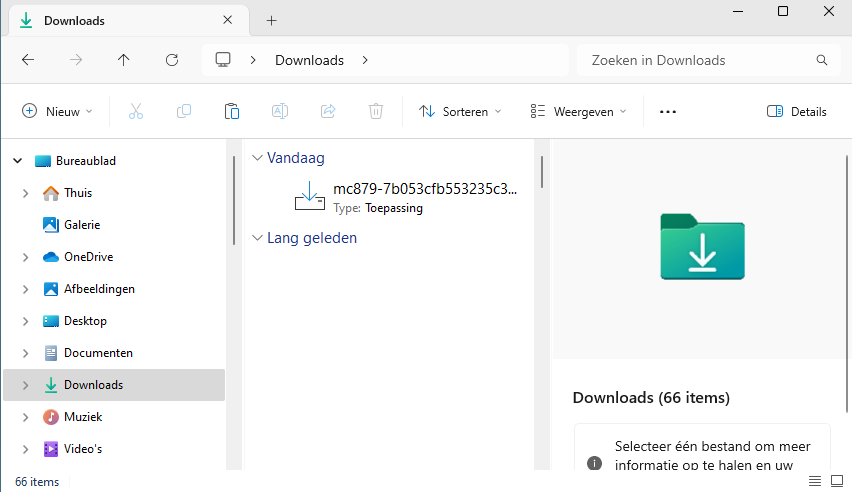The image size is (852, 492).
Task: Toggle the Details pane button
Action: [x=797, y=112]
